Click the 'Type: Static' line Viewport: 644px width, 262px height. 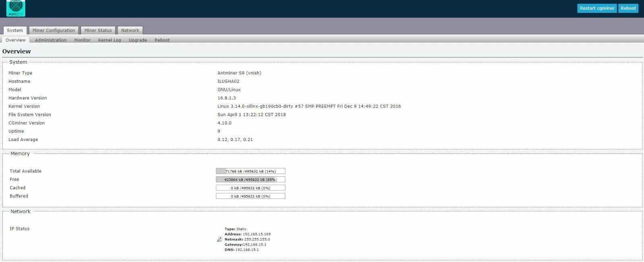click(x=235, y=229)
